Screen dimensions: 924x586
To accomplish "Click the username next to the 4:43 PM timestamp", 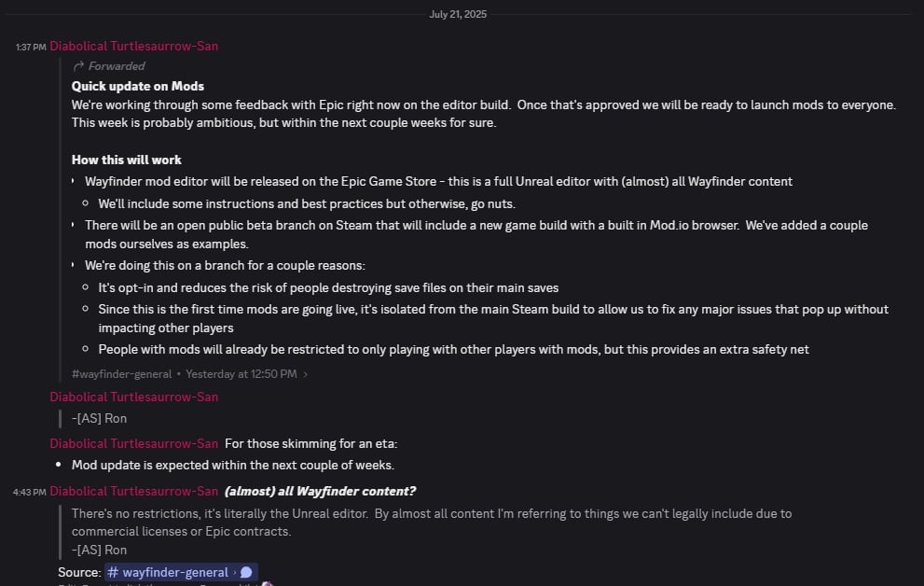I will (x=134, y=492).
